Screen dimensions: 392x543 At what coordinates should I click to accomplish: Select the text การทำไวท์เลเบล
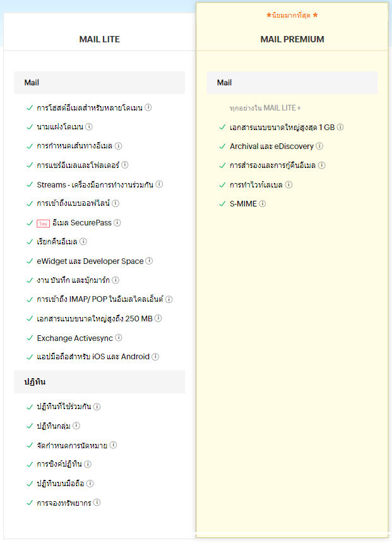point(256,185)
